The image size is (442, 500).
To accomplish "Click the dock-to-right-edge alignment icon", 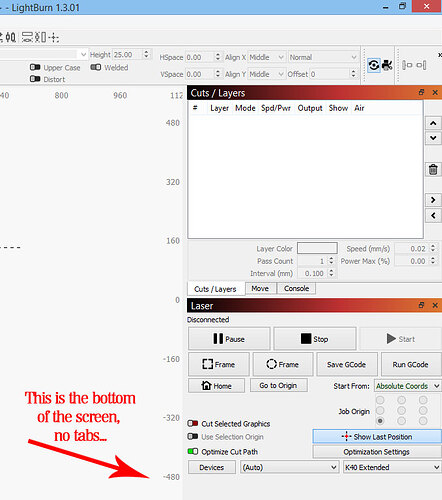I will (x=422, y=65).
